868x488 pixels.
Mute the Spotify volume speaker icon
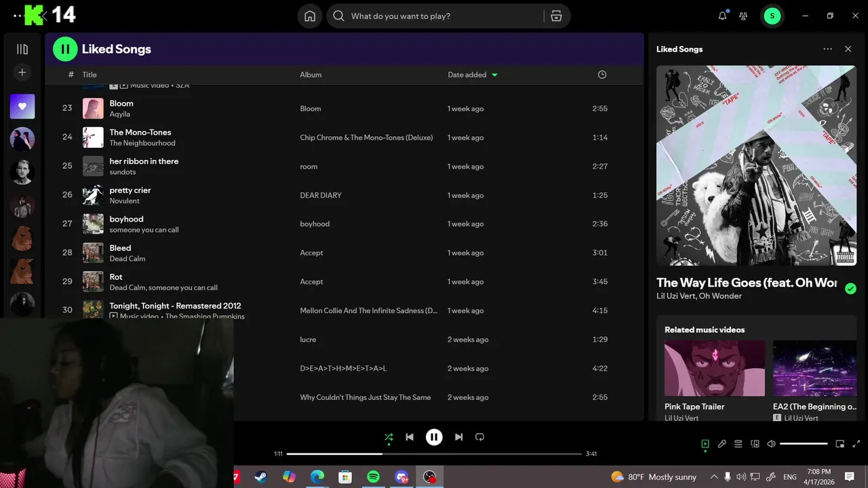(771, 444)
